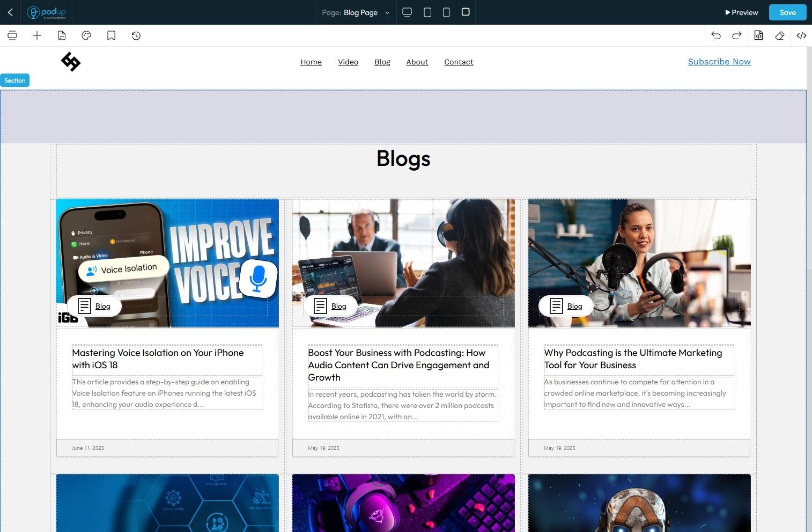The height and width of the screenshot is (532, 812).
Task: Select the robot character blog thumbnail
Action: point(639,503)
